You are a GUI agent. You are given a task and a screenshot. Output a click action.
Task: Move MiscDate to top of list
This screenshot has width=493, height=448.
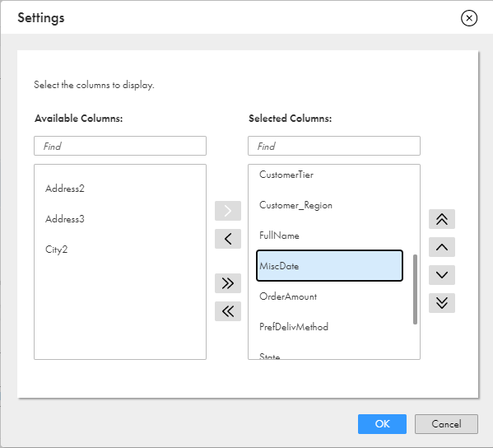(x=442, y=219)
